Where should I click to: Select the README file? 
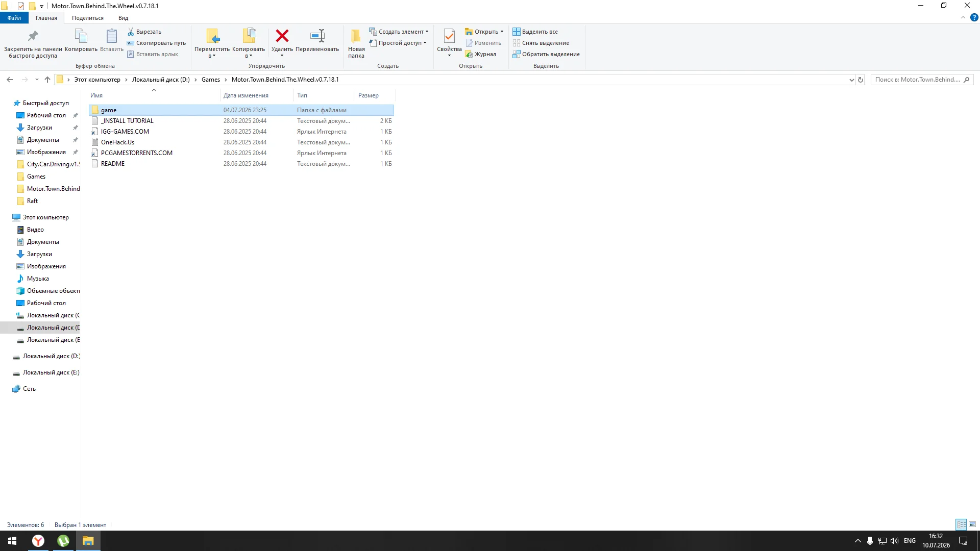point(241,164)
